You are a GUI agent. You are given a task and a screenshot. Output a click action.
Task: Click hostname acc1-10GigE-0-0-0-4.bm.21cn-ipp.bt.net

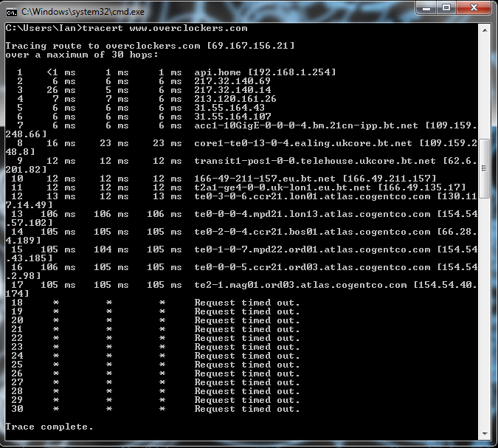tap(306, 125)
